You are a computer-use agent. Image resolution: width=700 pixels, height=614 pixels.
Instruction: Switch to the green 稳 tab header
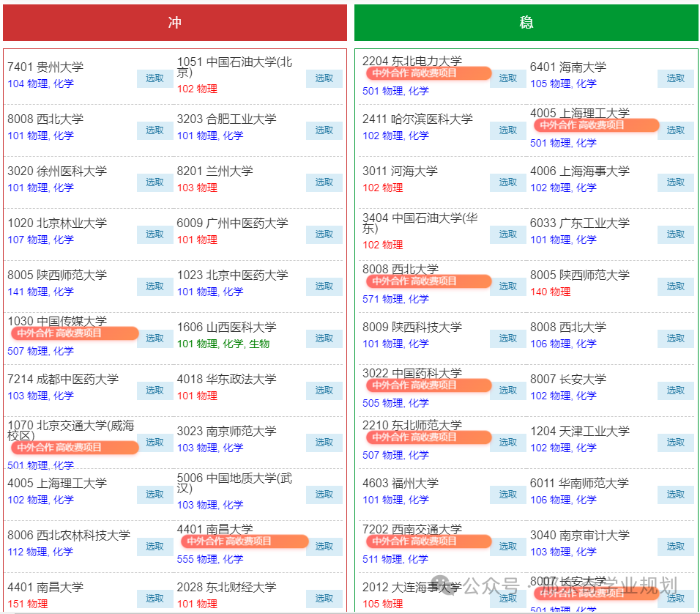(x=526, y=23)
